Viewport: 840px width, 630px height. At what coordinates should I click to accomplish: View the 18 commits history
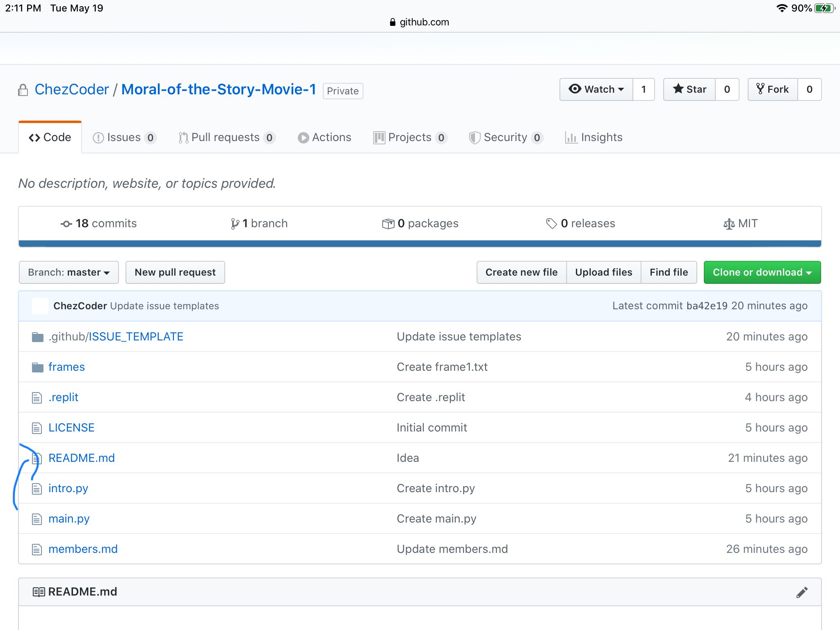pyautogui.click(x=98, y=224)
